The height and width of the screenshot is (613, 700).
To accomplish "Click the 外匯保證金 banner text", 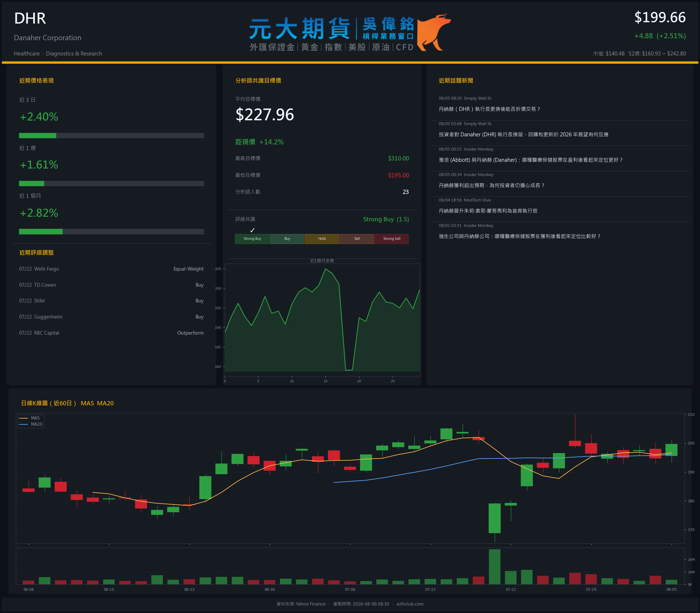I will click(272, 47).
